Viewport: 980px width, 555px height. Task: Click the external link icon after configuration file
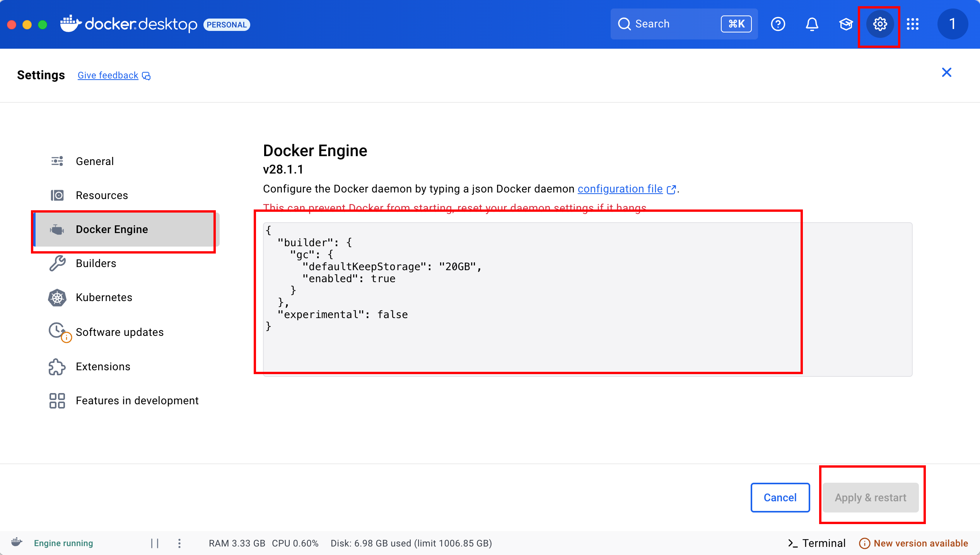(671, 189)
